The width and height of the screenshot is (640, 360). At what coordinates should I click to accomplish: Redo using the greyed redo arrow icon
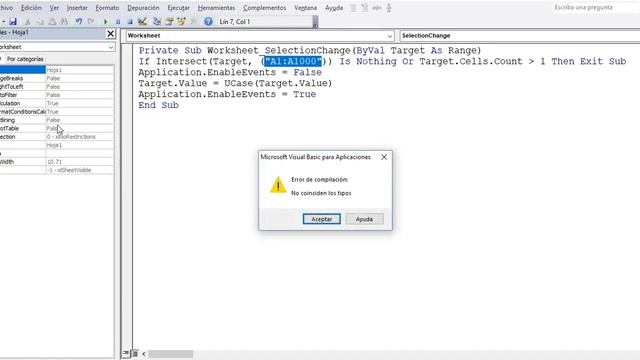(91, 22)
